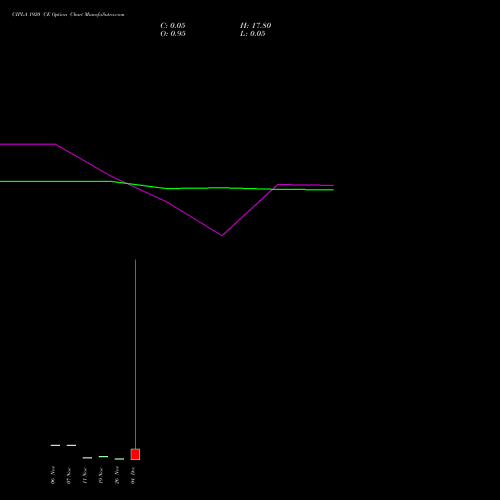The height and width of the screenshot is (500, 500).
Task: Click the '07 Nov' date axis label
Action: (69, 476)
